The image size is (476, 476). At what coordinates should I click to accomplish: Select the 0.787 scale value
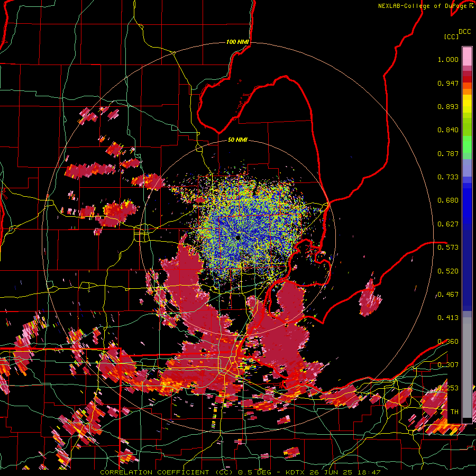448,153
